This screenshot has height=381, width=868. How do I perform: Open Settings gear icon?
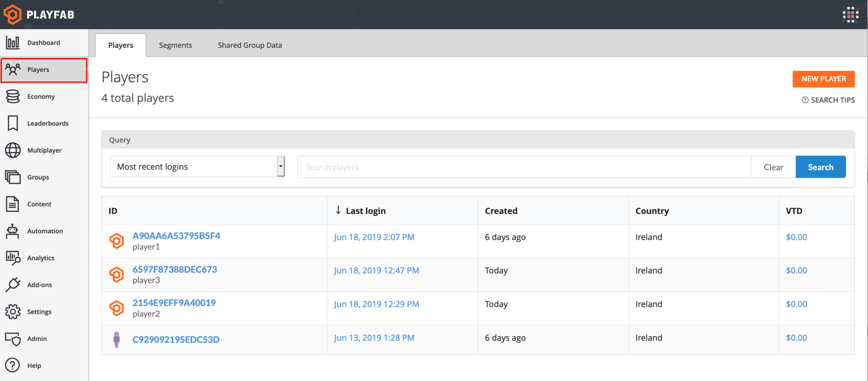point(13,312)
